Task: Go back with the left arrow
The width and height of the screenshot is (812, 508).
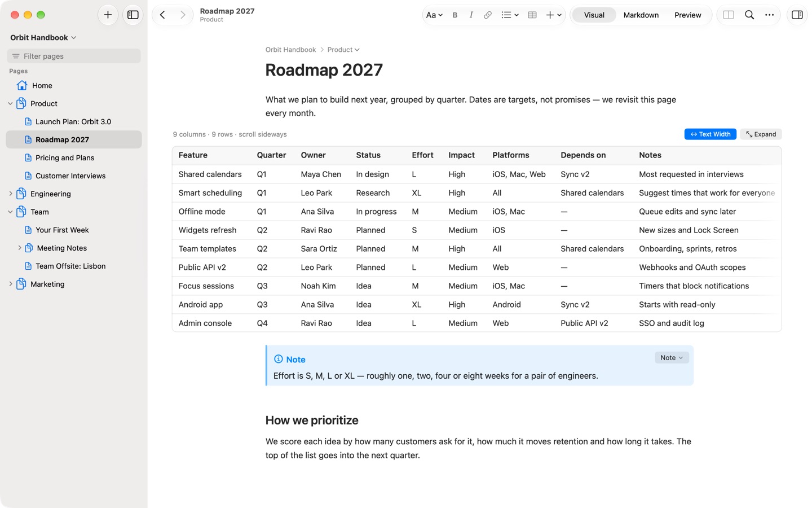Action: pyautogui.click(x=162, y=15)
